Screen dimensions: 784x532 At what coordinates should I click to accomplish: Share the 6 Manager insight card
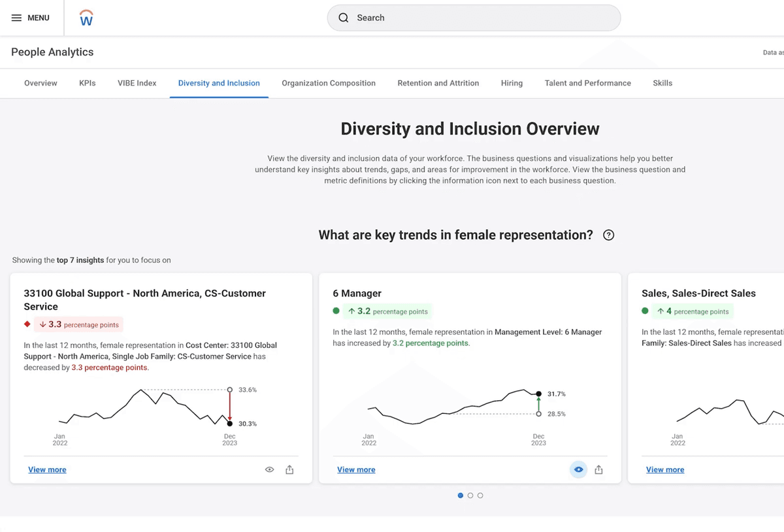tap(598, 469)
